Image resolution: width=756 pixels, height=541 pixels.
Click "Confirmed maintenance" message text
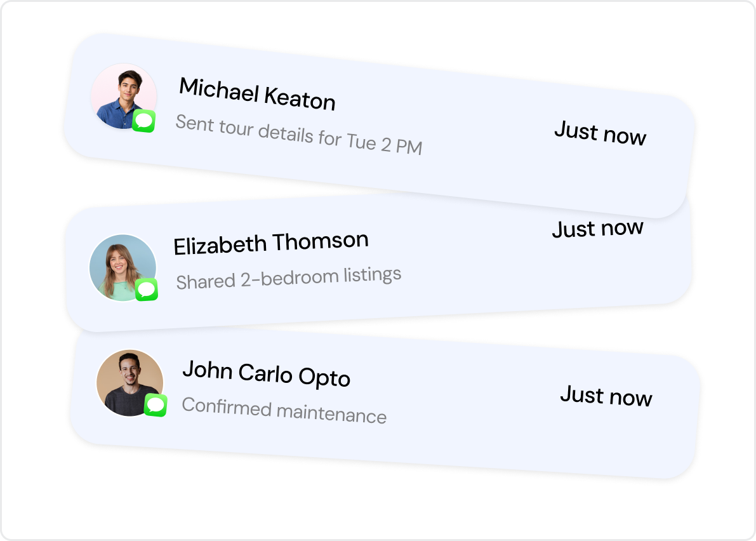284,411
